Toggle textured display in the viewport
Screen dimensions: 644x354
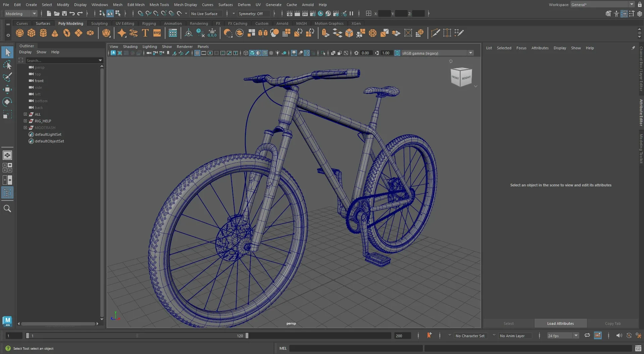pyautogui.click(x=271, y=53)
